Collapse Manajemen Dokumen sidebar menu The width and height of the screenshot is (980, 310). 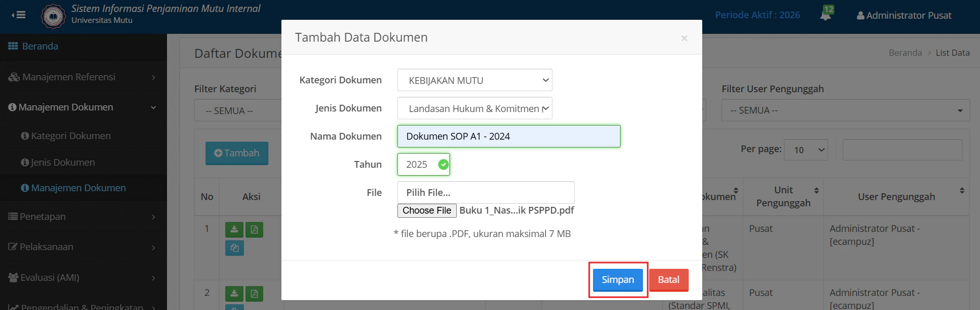pyautogui.click(x=83, y=107)
